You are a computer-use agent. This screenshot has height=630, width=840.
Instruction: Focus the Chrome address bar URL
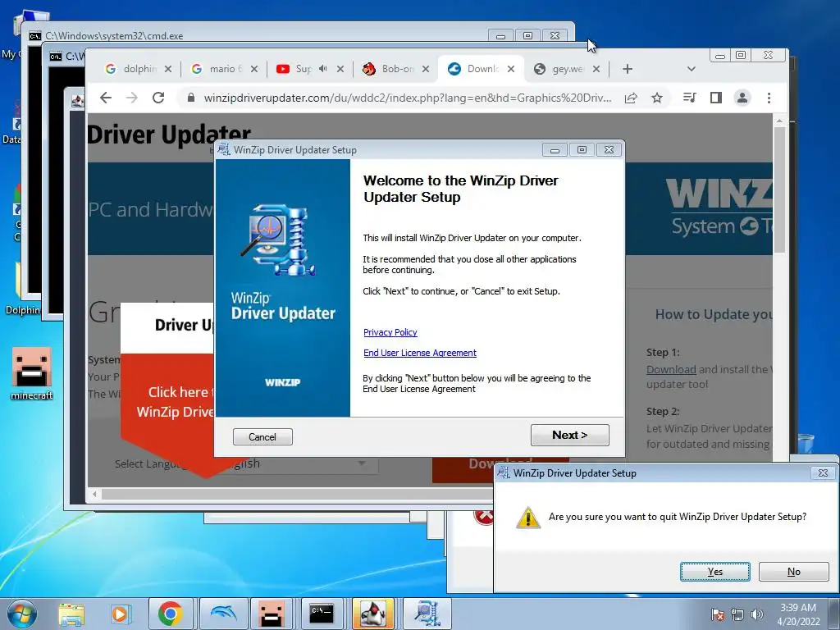pos(407,98)
